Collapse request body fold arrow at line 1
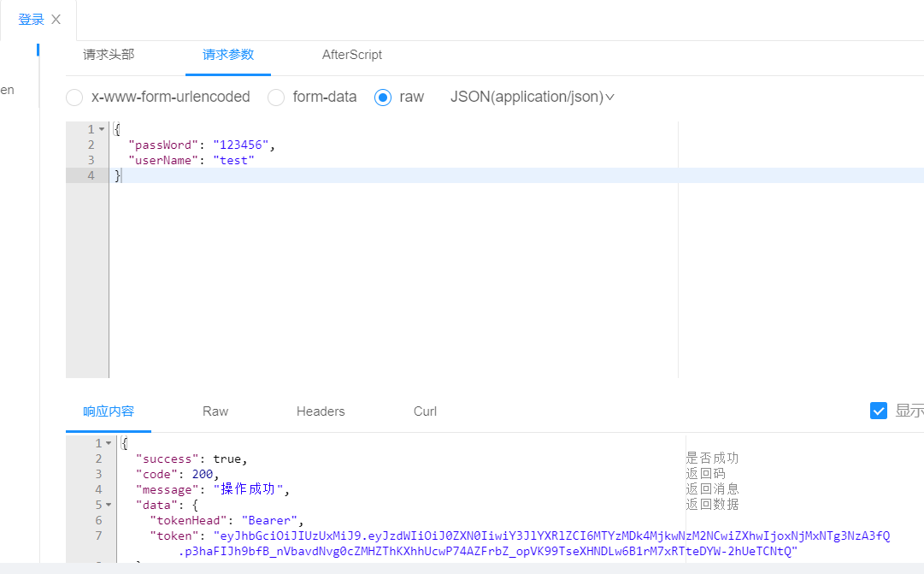 [x=102, y=129]
